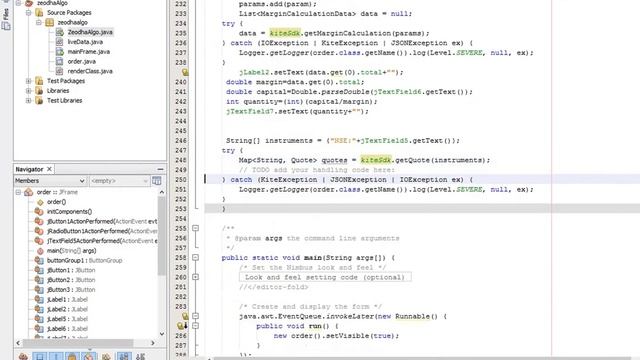Place cursor on 'int quantity=(int)(capital/margin);' line

(x=302, y=102)
